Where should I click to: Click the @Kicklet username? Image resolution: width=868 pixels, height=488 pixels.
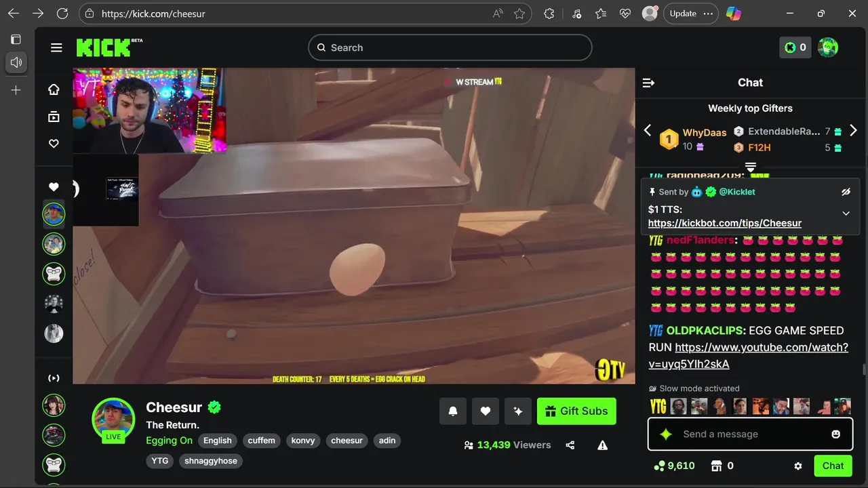[737, 192]
